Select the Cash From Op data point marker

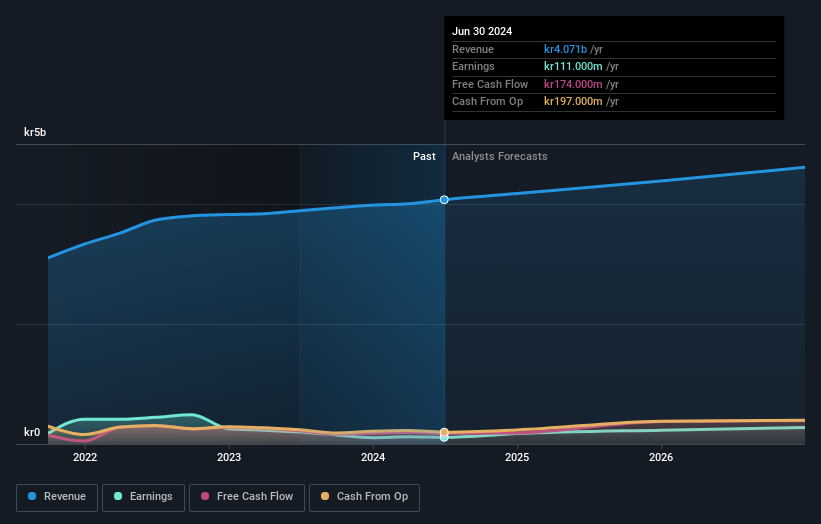[x=444, y=432]
